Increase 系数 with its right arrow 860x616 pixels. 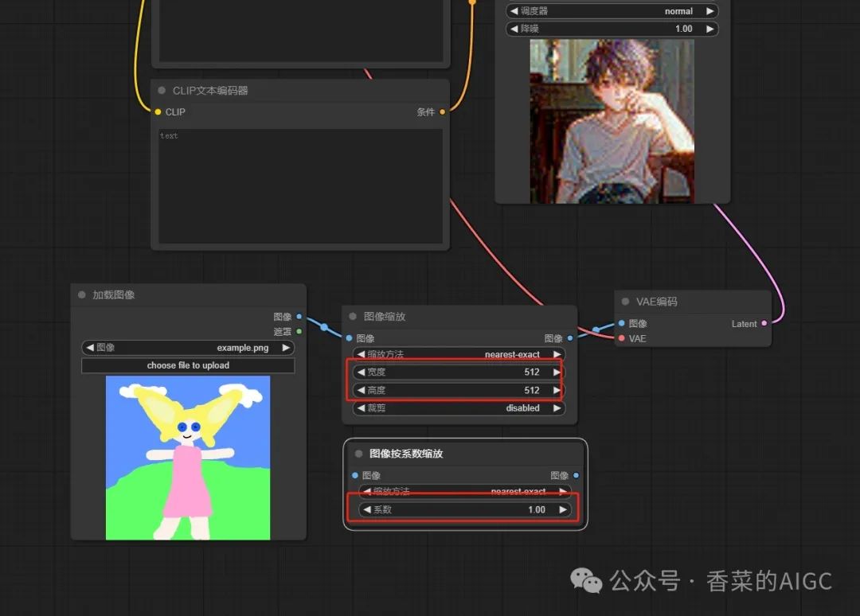coord(563,509)
